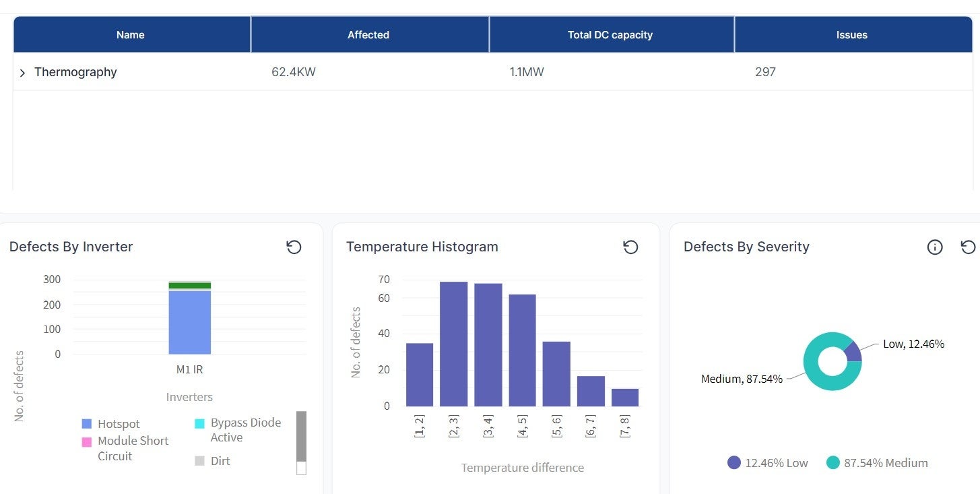Reset the Temperature Histogram chart
This screenshot has height=494, width=980.
pos(630,247)
